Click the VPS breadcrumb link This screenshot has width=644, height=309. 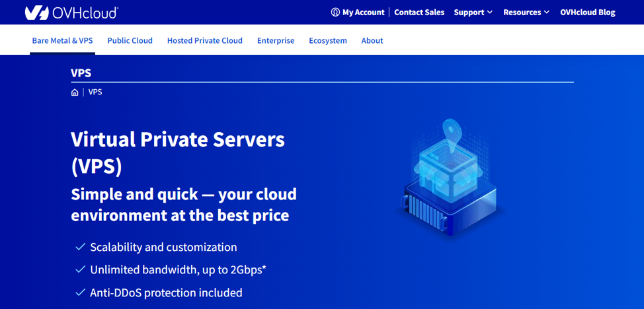95,92
